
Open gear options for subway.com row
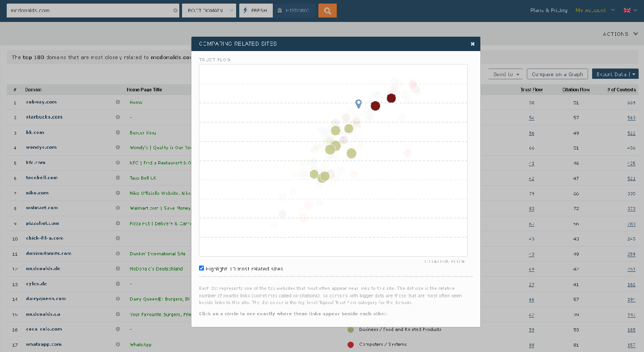(118, 102)
